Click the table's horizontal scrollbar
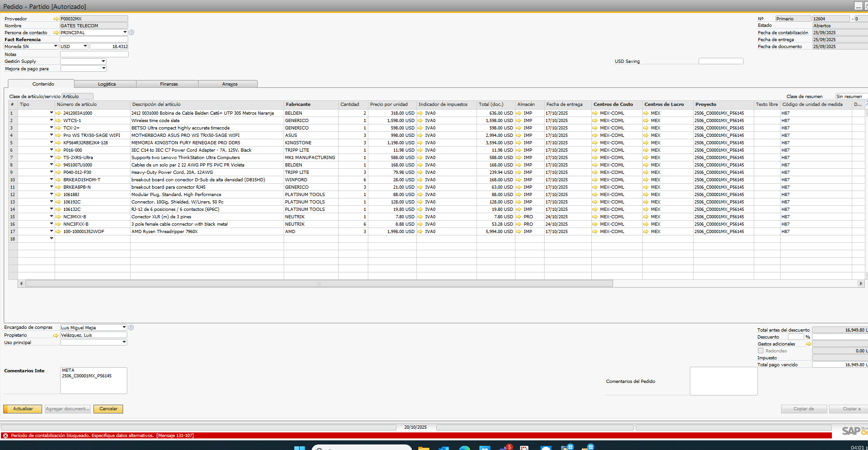This screenshot has height=450, width=868. [319, 284]
